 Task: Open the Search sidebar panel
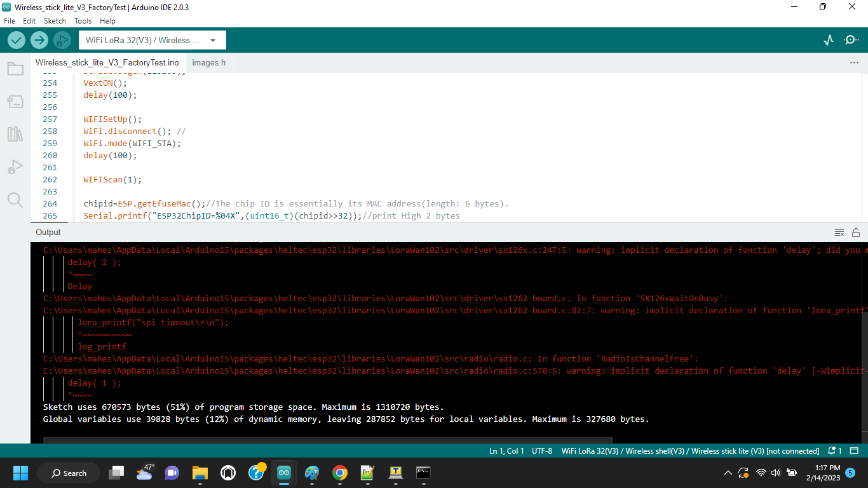click(15, 200)
